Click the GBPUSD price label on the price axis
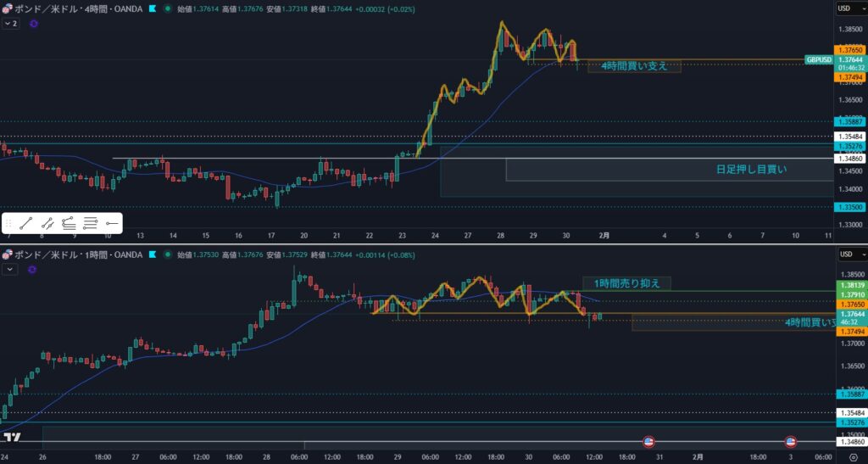The width and height of the screenshot is (868, 464). (818, 59)
